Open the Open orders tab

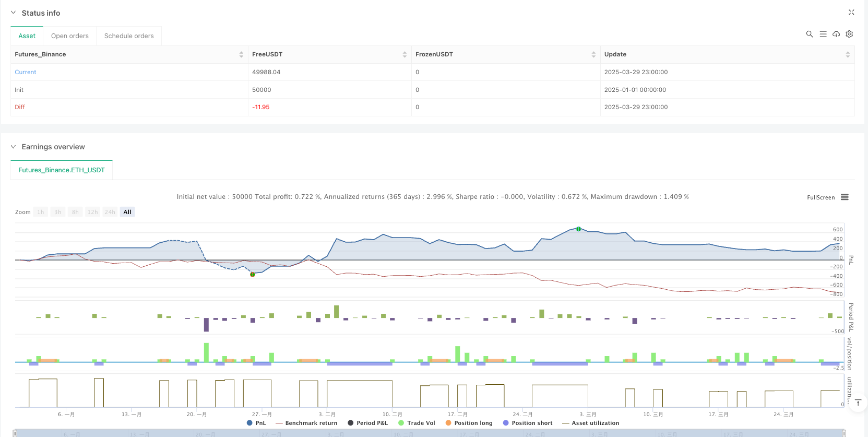tap(70, 36)
